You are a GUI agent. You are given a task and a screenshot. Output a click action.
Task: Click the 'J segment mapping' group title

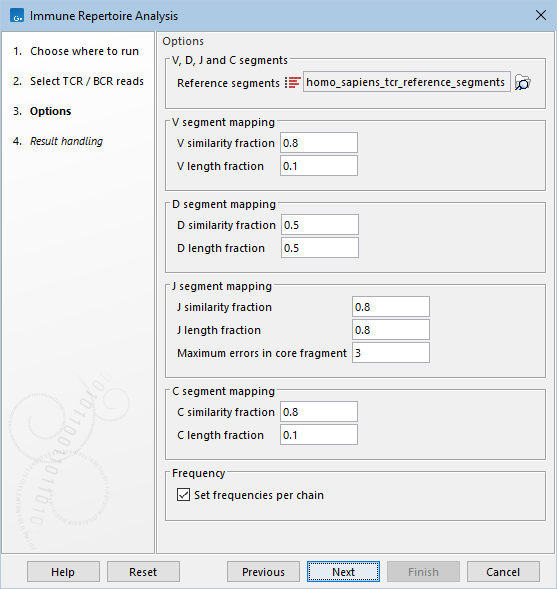point(222,286)
